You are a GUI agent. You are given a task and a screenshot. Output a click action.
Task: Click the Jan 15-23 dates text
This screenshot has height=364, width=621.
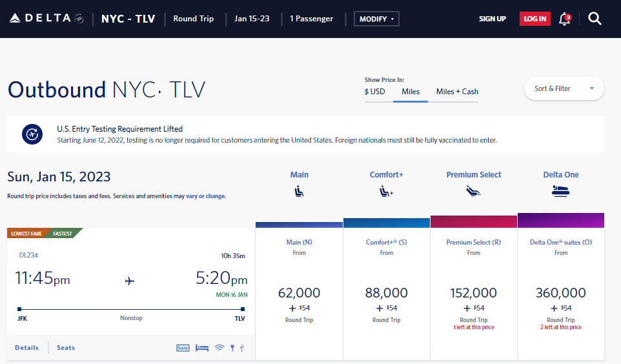pyautogui.click(x=252, y=19)
